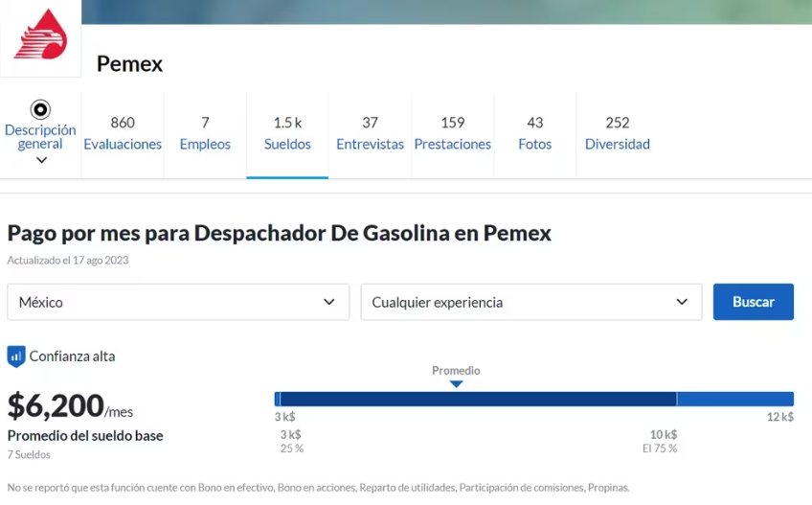Open the 252 Diversidad tab

click(x=618, y=134)
